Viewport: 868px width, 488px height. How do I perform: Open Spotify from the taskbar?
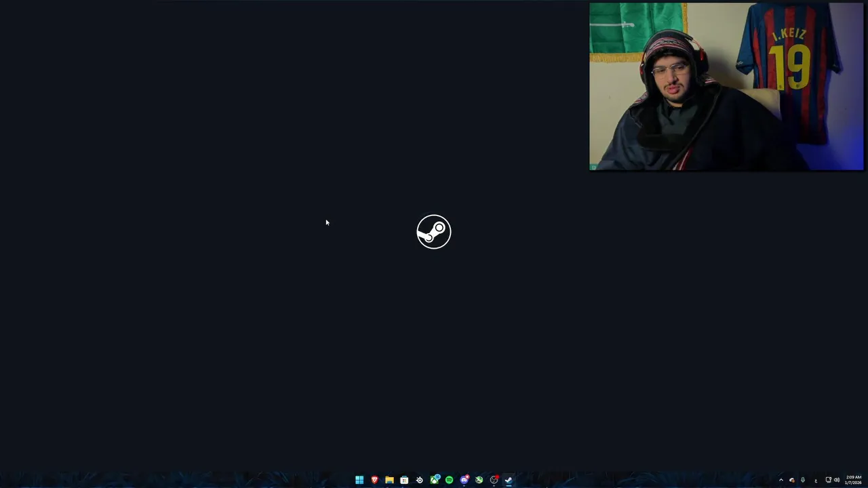pos(449,480)
